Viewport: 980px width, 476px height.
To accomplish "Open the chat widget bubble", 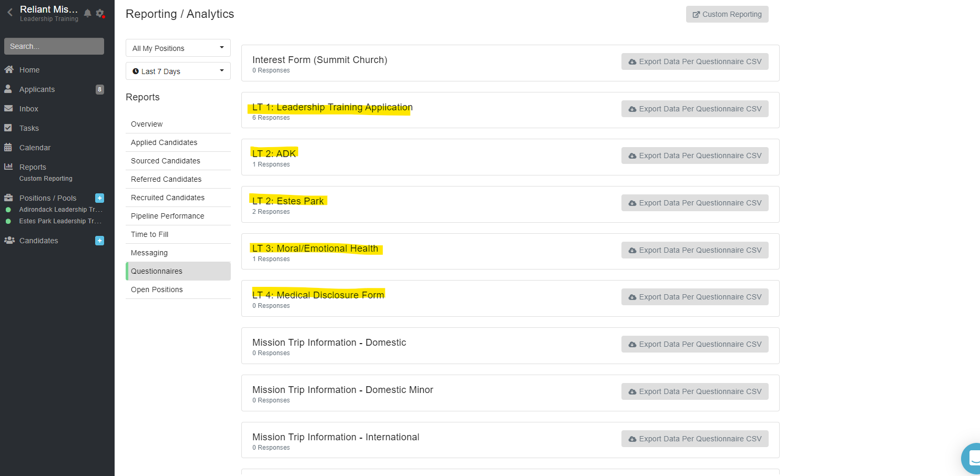I will tap(972, 459).
